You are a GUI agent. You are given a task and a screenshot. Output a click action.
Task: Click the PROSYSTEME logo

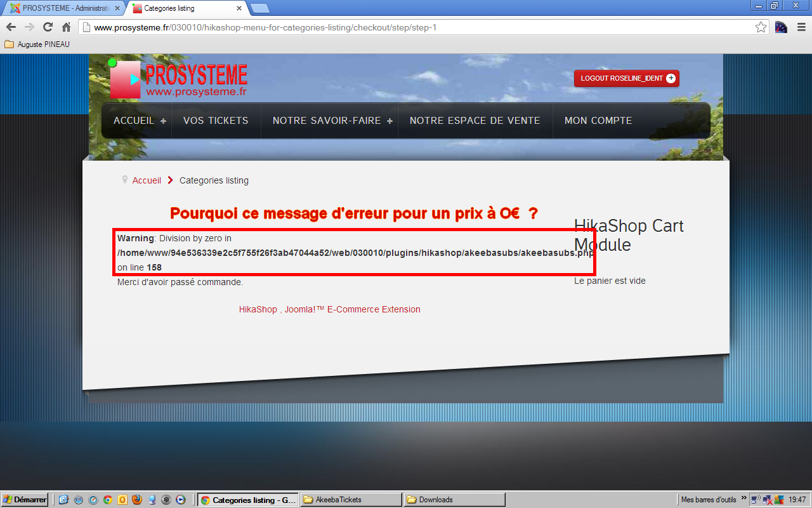179,79
